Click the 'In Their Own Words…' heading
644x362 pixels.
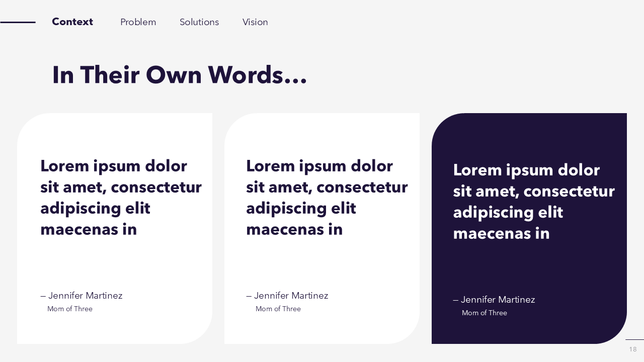pyautogui.click(x=179, y=75)
